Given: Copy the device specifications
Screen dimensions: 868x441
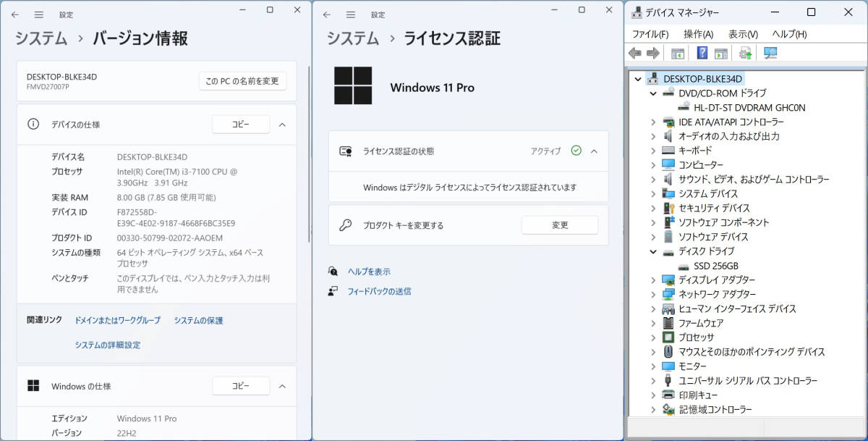Looking at the screenshot, I should (241, 125).
